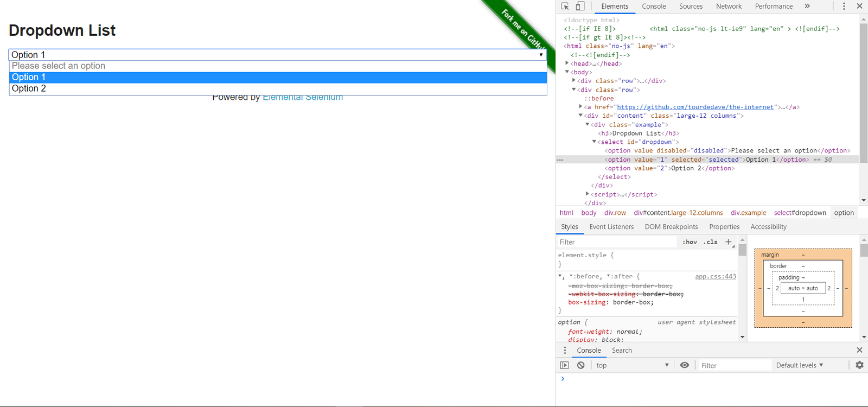Image resolution: width=868 pixels, height=407 pixels.
Task: Open the Default levels dropdown
Action: point(799,365)
